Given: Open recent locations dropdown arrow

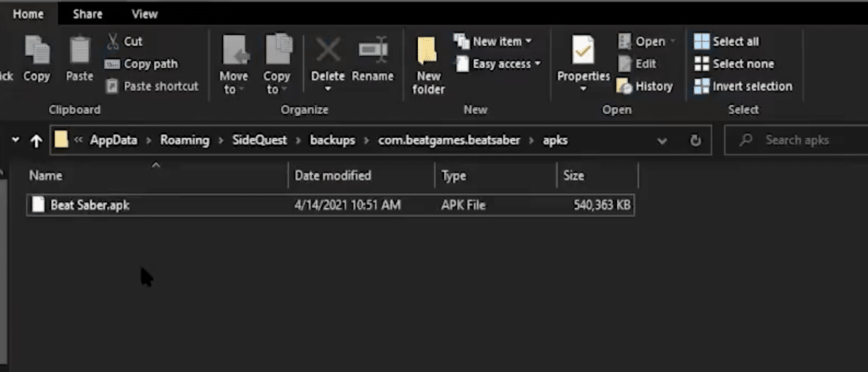Looking at the screenshot, I should click(x=15, y=140).
